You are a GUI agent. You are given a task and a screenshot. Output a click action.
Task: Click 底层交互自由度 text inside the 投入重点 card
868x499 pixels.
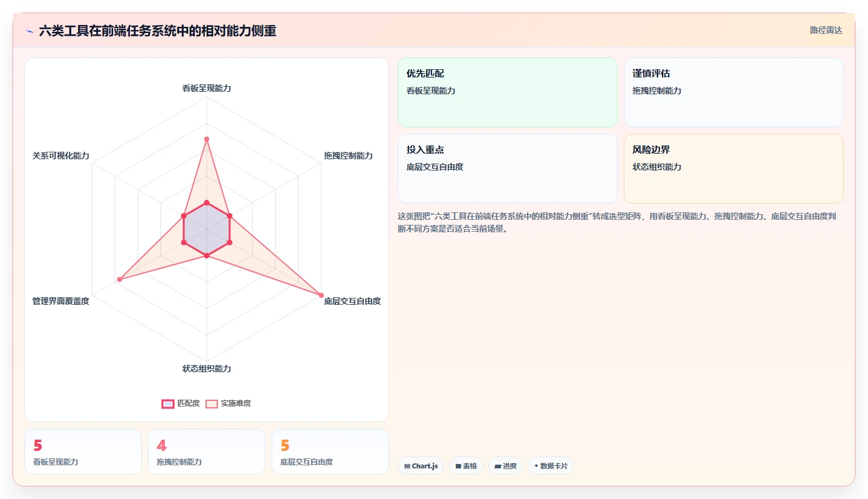[435, 167]
